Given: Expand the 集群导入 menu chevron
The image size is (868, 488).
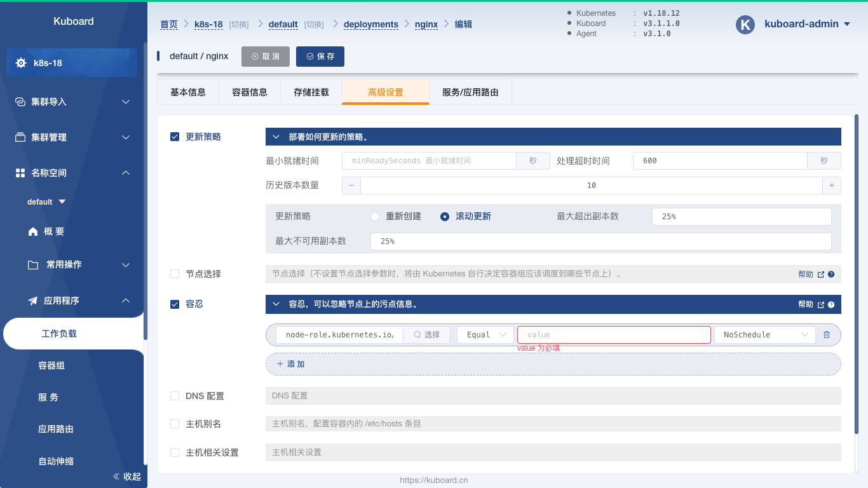Looking at the screenshot, I should click(126, 102).
